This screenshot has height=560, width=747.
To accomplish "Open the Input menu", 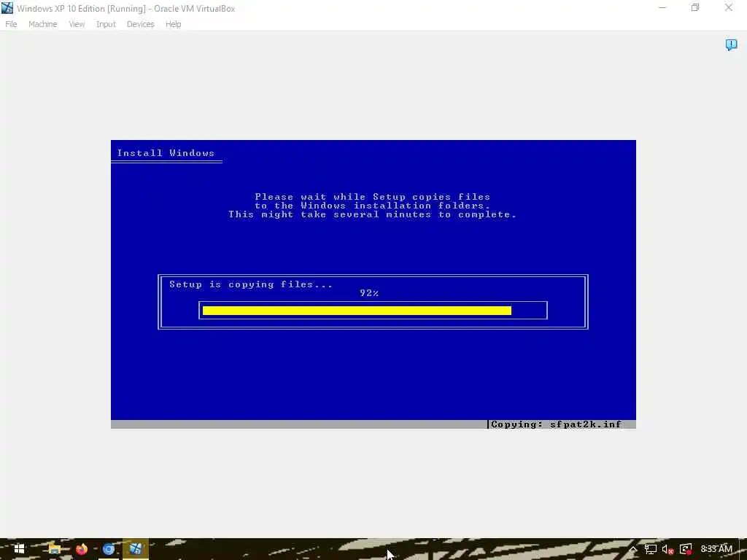I will click(x=106, y=24).
